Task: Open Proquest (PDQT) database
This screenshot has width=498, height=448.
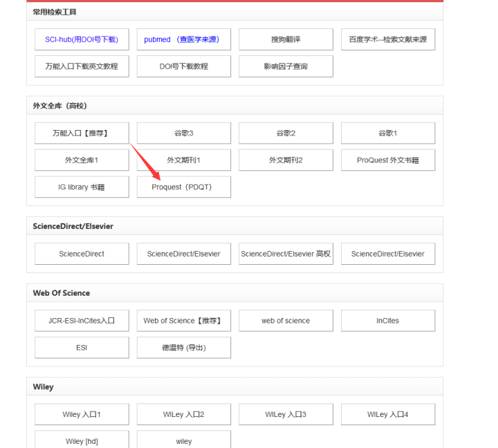Action: (x=183, y=187)
